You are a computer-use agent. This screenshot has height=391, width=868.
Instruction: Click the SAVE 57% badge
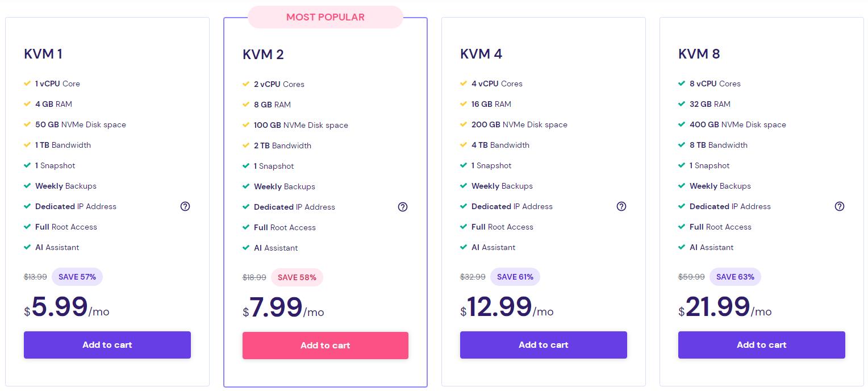(77, 277)
